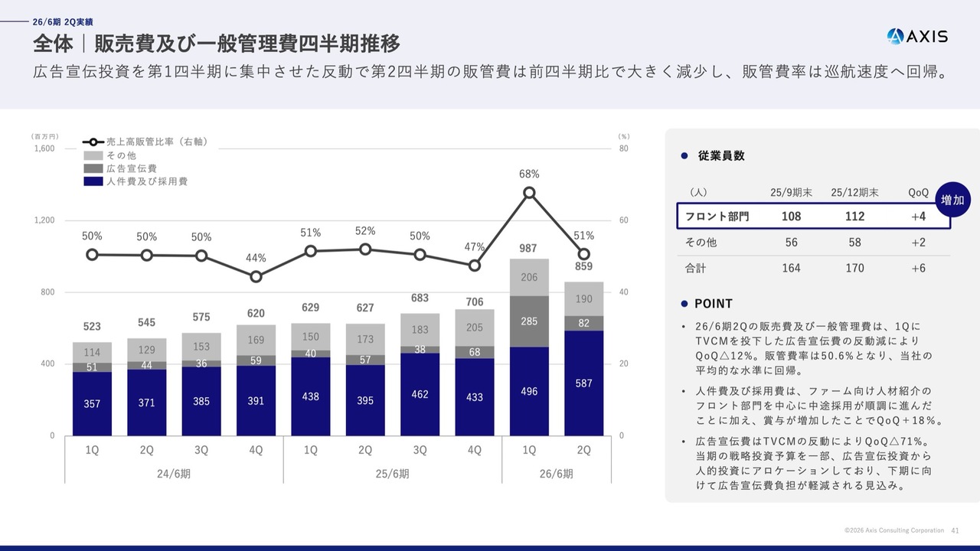Viewport: 980px width, 551px height.
Task: Click the bullet icon beside 従業員数 heading
Action: tap(685, 156)
